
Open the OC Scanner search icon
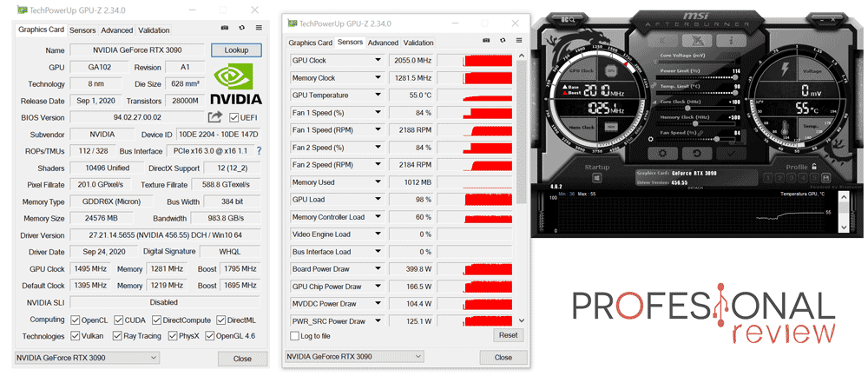click(x=568, y=19)
